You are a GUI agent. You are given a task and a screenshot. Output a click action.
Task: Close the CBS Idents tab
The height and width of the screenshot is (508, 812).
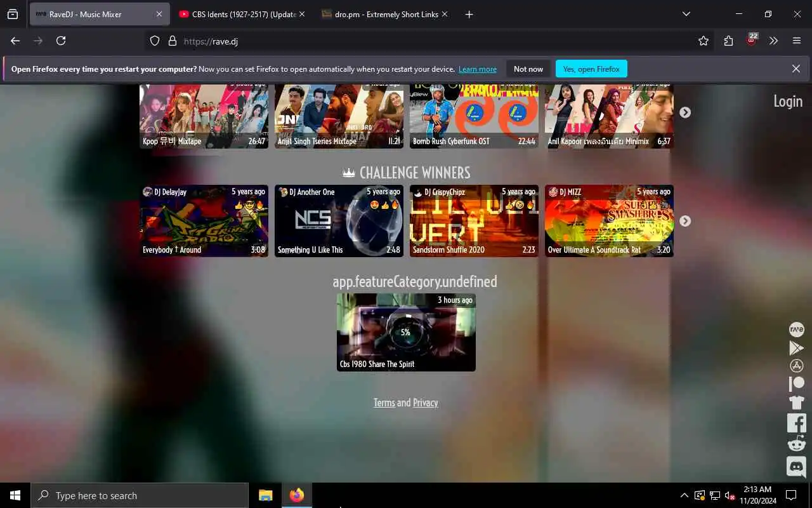(x=302, y=14)
